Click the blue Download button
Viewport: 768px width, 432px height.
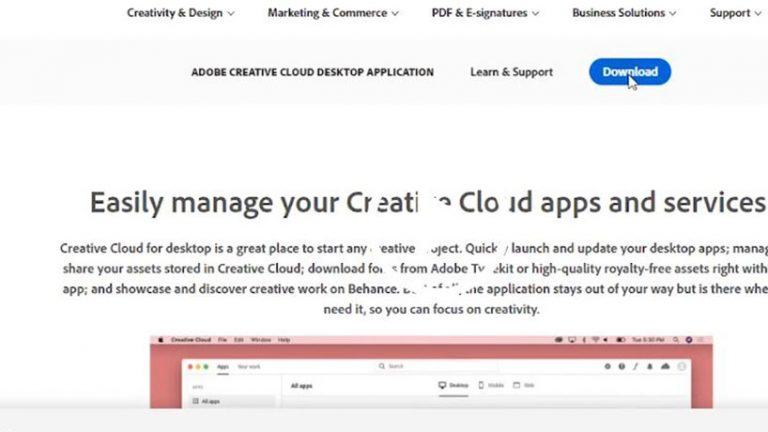630,72
